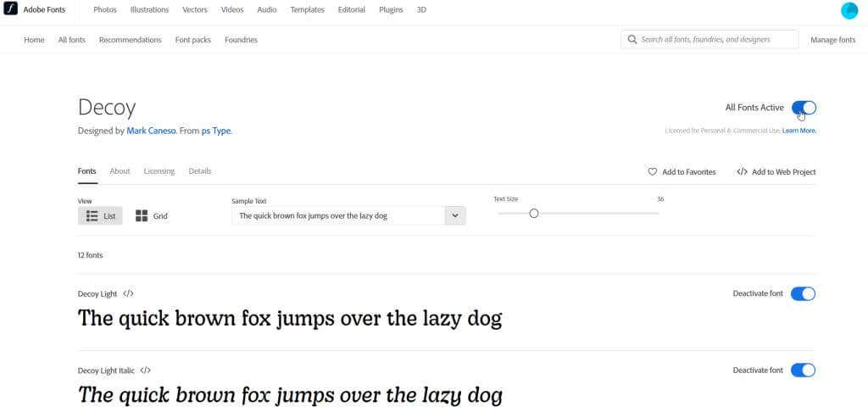Viewport: 868px width, 418px height.
Task: Open the user profile avatar
Action: coord(849,10)
